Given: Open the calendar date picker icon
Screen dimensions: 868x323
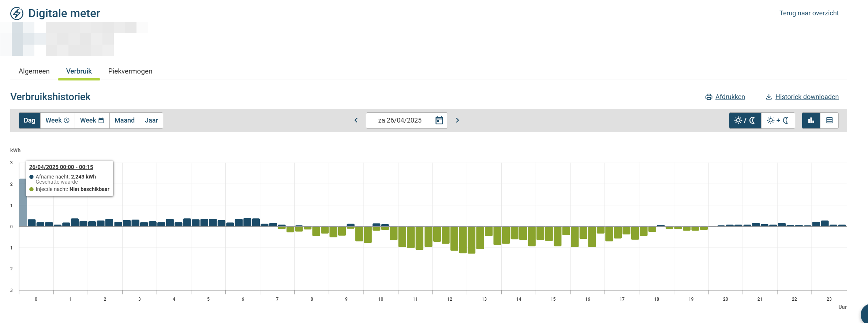Looking at the screenshot, I should [x=439, y=120].
